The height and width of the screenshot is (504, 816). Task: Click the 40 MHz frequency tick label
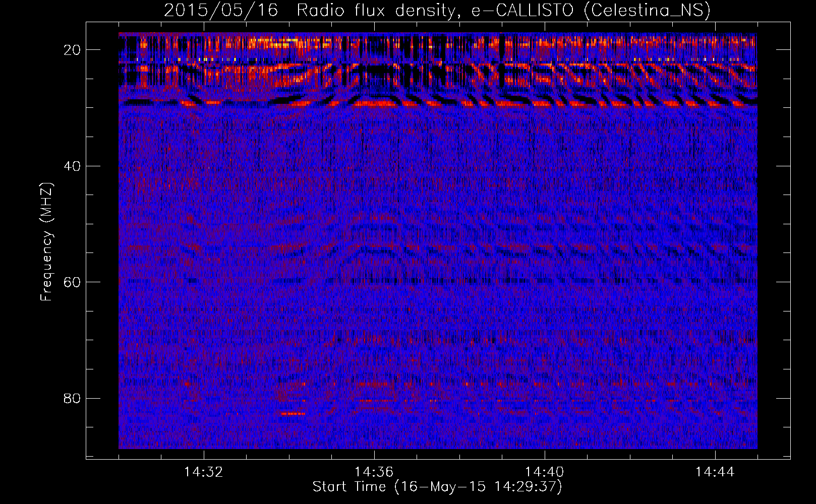(72, 166)
